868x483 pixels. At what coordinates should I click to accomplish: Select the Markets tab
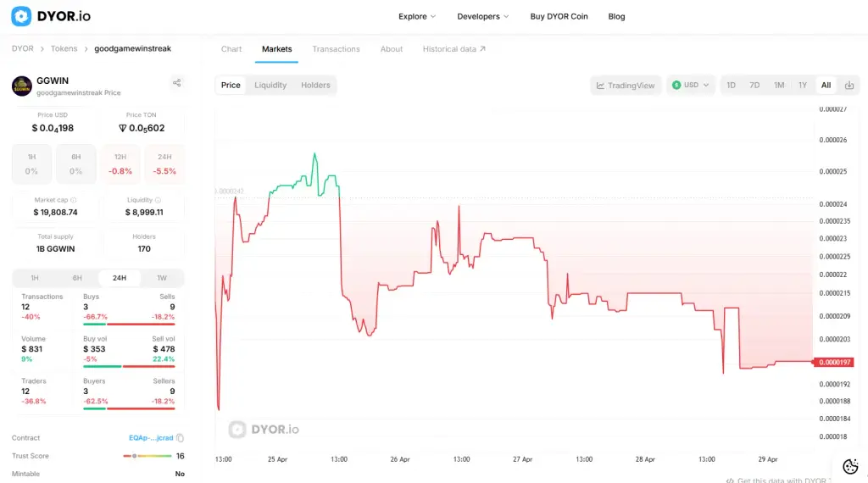pos(277,48)
